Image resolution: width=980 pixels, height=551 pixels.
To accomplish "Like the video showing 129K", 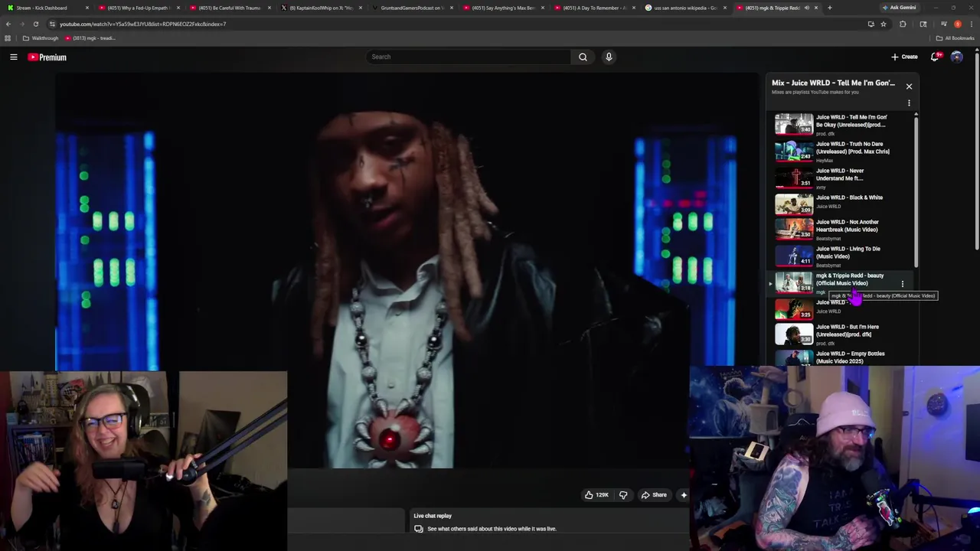I will pos(596,495).
